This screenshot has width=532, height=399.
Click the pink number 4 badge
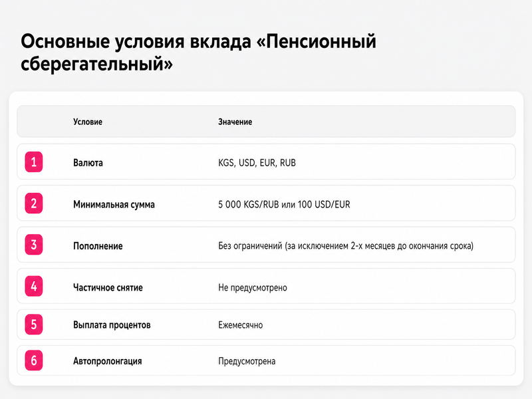point(34,286)
